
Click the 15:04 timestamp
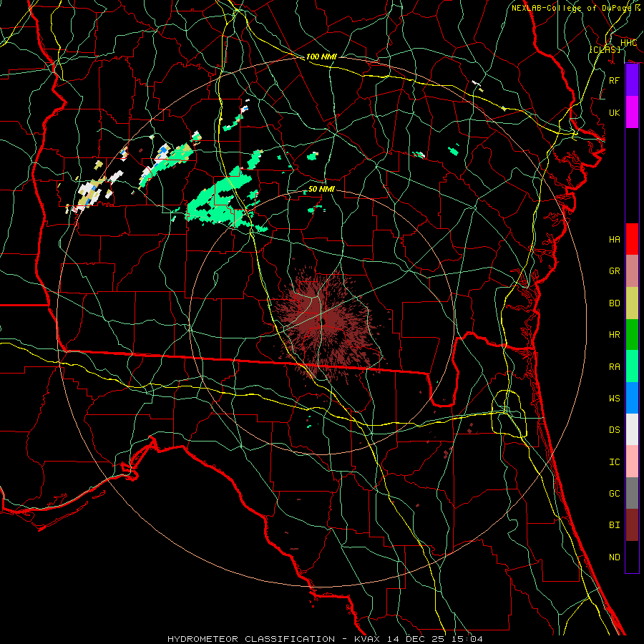tap(466, 639)
